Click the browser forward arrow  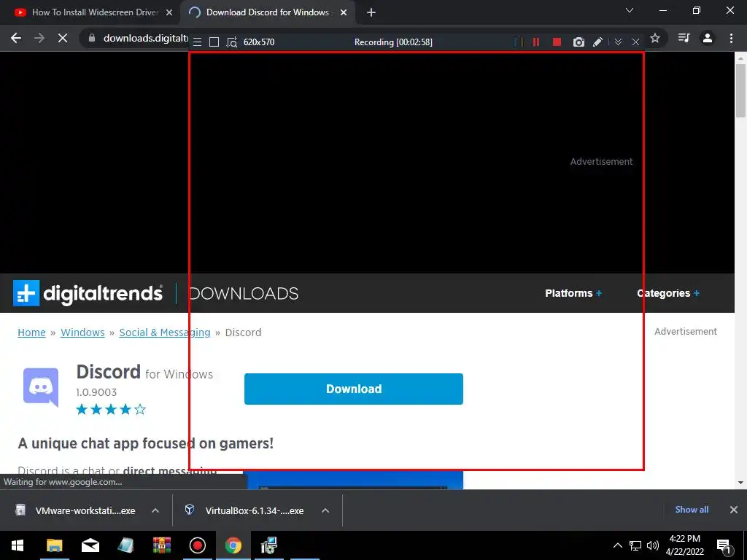[x=39, y=38]
